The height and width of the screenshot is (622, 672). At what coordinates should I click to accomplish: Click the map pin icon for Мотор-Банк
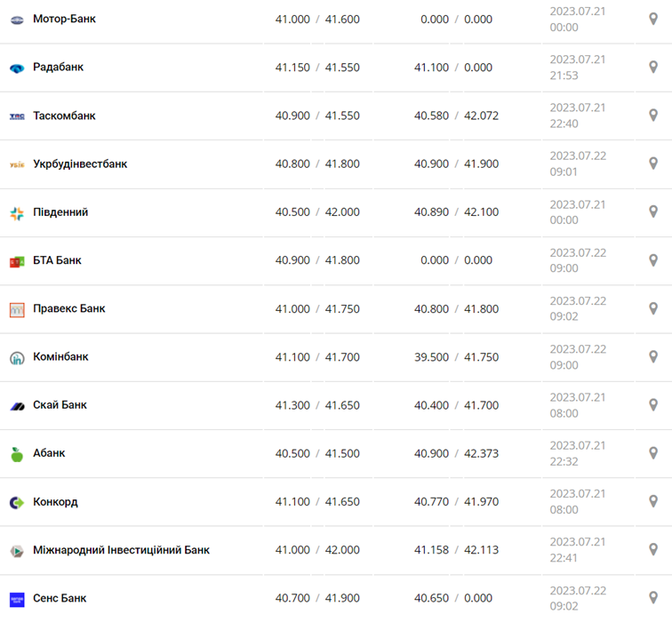[653, 19]
